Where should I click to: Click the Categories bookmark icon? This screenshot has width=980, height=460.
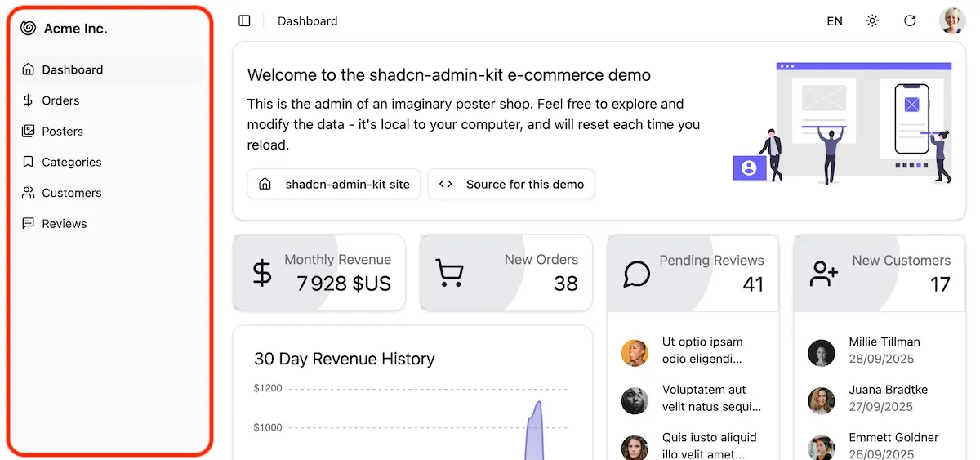(29, 162)
